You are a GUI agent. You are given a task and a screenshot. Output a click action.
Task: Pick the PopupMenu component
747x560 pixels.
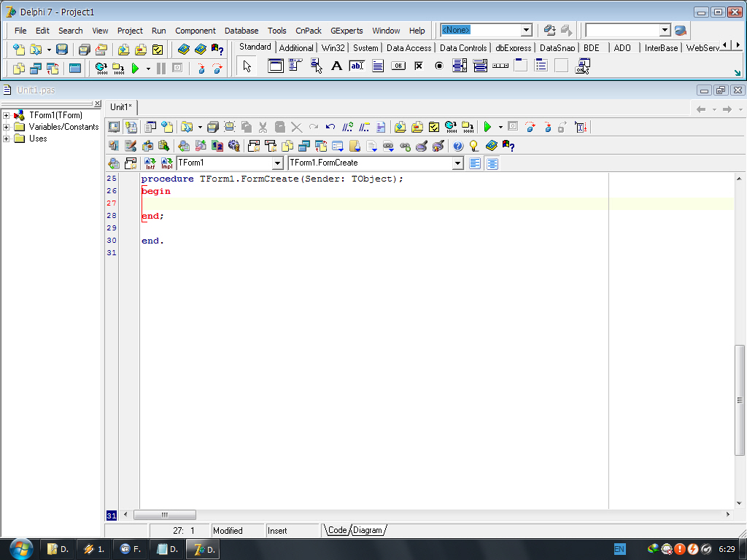point(316,66)
